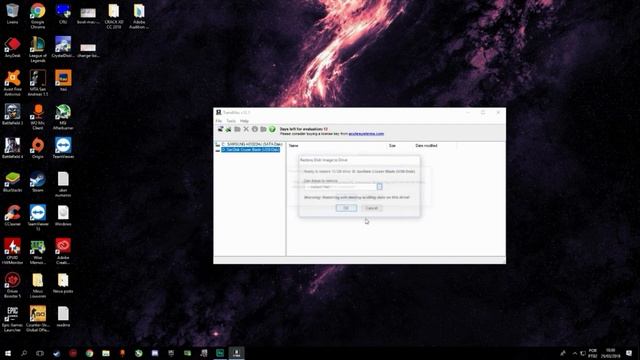Launch MTA San Andreas shortcut
This screenshot has height=360, width=640.
[38, 83]
